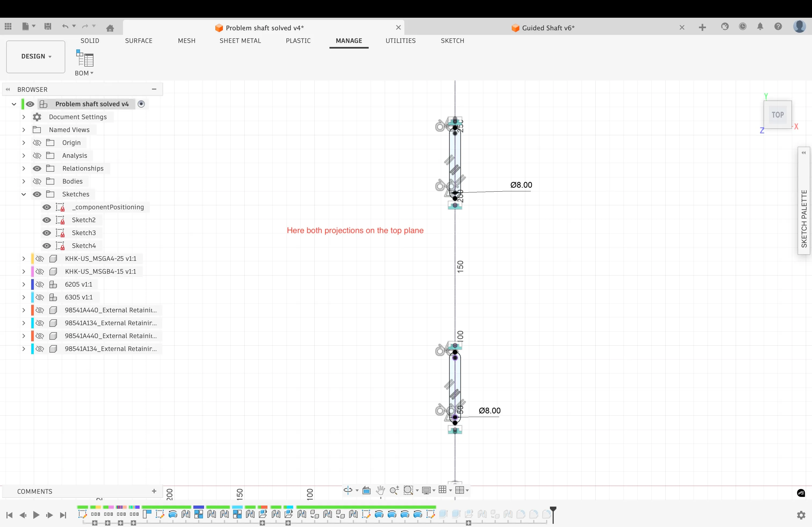Select the PLASTIC tab
The width and height of the screenshot is (812, 527).
coord(298,41)
